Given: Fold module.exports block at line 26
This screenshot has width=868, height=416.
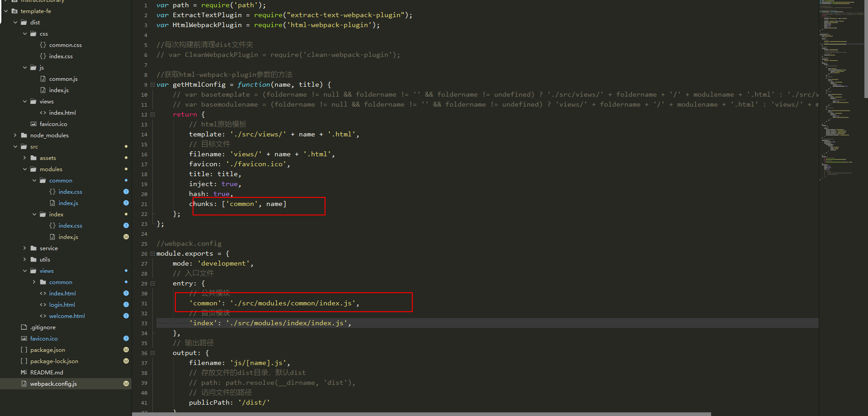Looking at the screenshot, I should point(152,253).
